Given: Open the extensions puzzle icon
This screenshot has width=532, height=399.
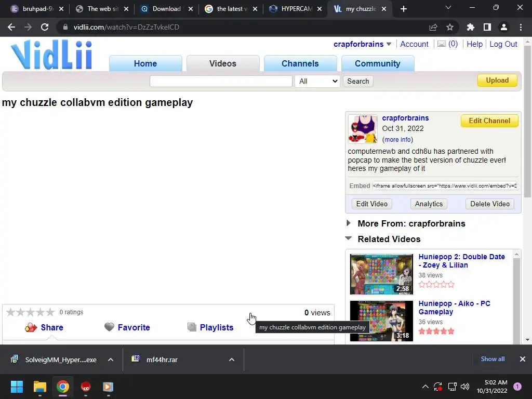Looking at the screenshot, I should (x=470, y=27).
